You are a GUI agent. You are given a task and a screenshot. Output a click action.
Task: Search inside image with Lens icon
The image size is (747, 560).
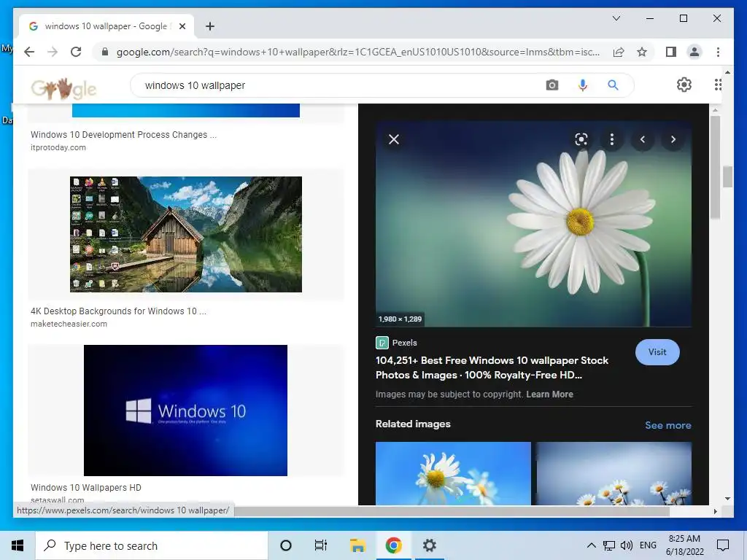point(581,139)
